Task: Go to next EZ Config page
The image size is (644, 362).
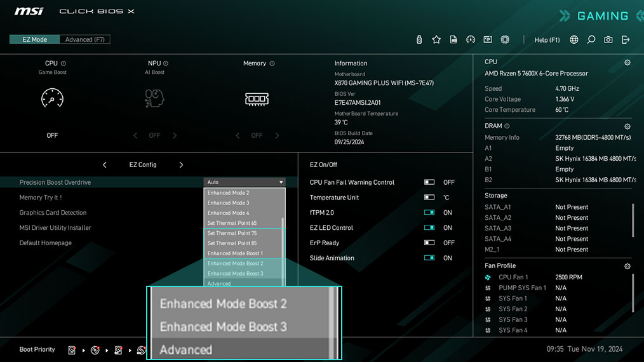Action: (x=181, y=164)
